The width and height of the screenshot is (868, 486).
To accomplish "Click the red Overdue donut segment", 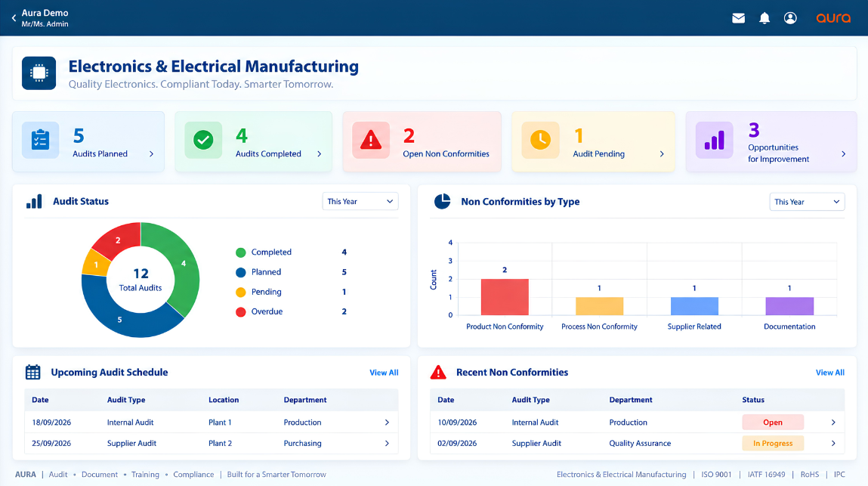I will [x=118, y=240].
